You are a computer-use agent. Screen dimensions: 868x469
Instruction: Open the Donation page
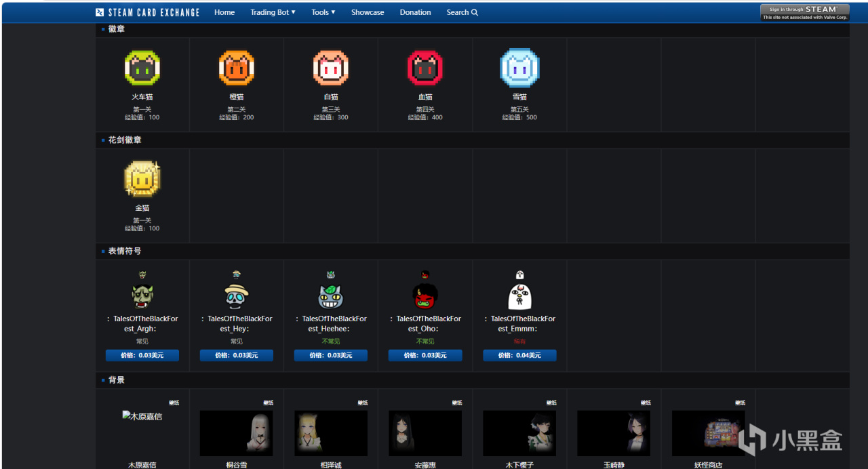point(415,12)
